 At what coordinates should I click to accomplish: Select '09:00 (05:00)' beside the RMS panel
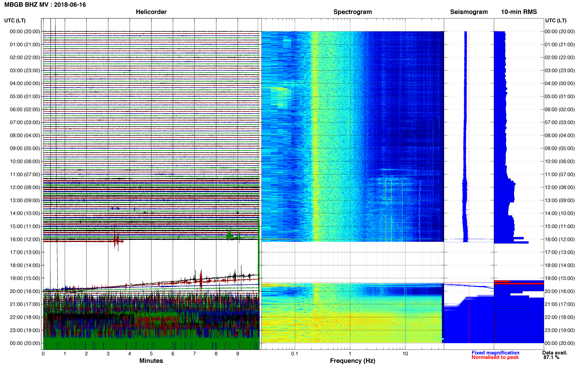click(560, 148)
